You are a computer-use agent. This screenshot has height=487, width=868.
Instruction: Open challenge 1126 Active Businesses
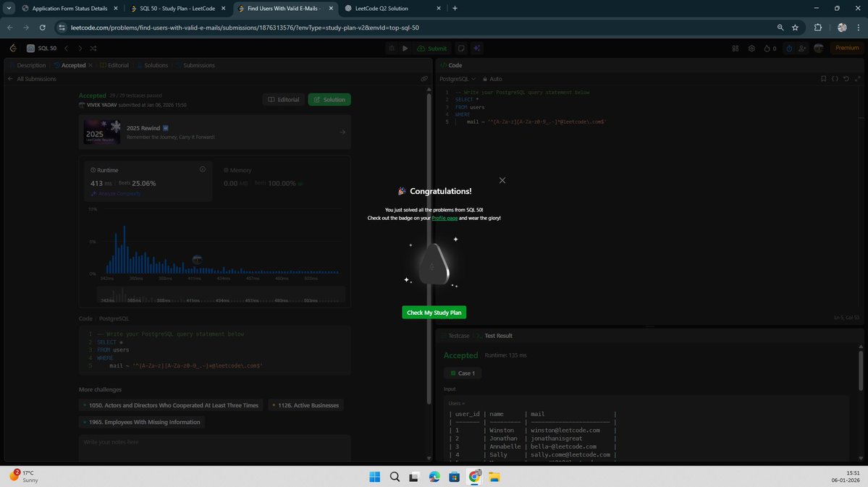[306, 406]
